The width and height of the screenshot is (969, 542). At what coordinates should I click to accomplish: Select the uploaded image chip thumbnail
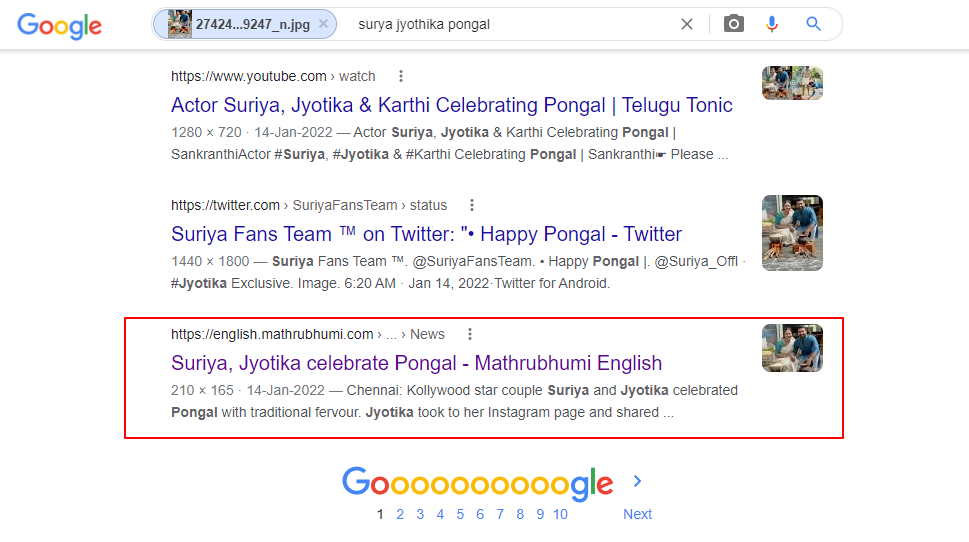[180, 25]
